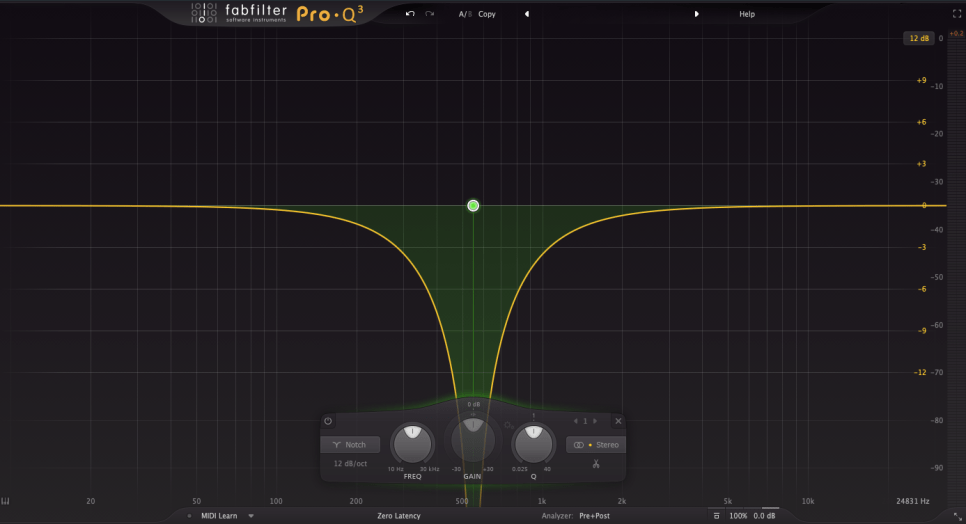The image size is (966, 524).
Task: Switch the A/B state toggle
Action: tap(464, 14)
